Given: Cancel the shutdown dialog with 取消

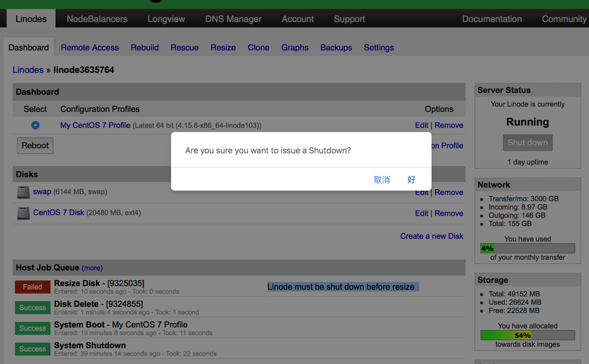Looking at the screenshot, I should [382, 180].
